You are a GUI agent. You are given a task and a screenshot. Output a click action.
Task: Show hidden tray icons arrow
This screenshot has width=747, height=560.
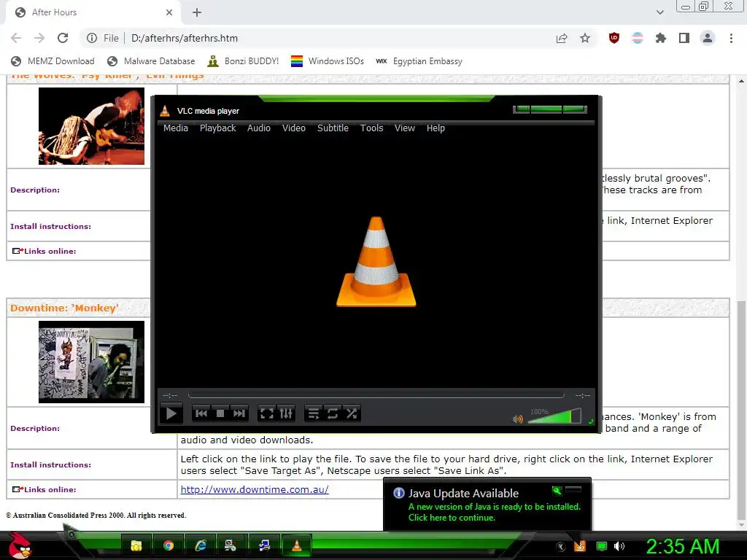[561, 547]
